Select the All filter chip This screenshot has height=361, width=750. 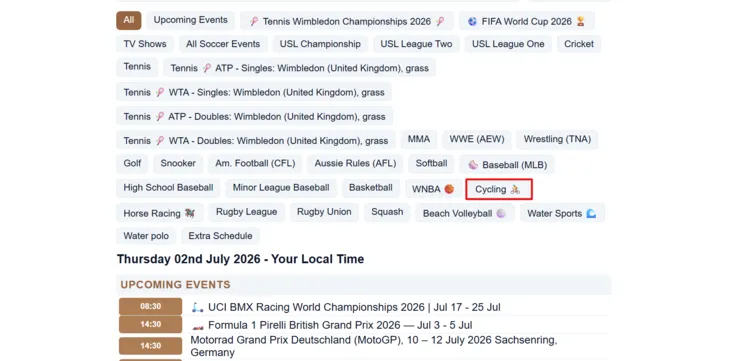129,20
